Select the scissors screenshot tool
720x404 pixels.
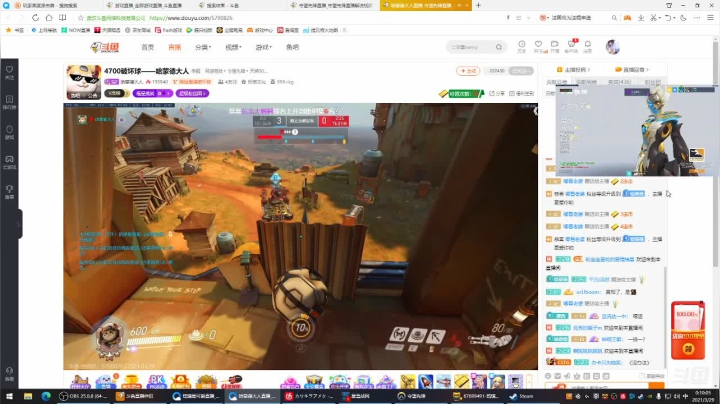[x=653, y=18]
